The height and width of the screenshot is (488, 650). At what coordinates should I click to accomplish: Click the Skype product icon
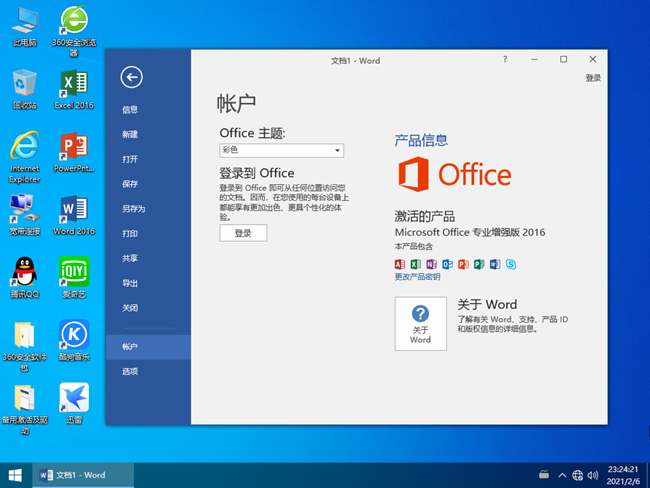point(511,264)
